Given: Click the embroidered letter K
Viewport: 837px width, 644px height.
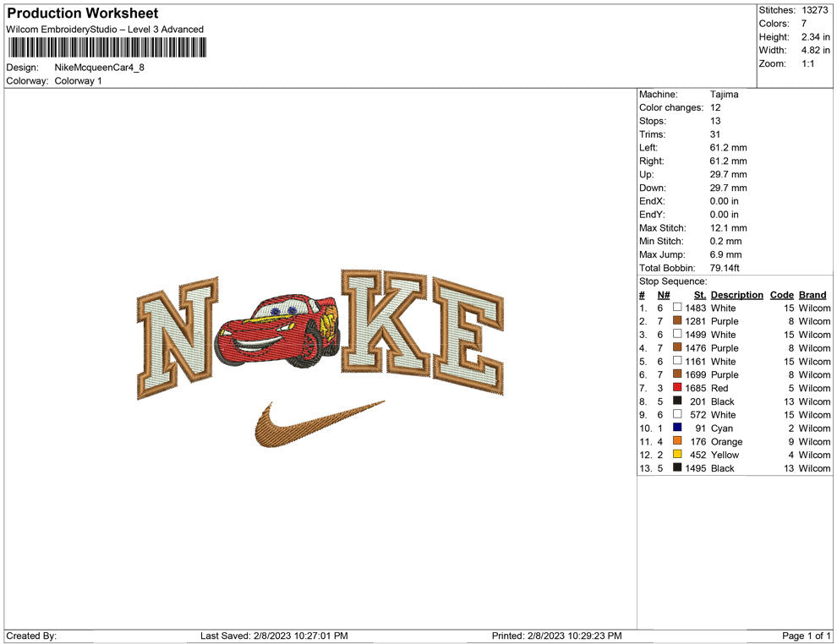Looking at the screenshot, I should pyautogui.click(x=386, y=324).
